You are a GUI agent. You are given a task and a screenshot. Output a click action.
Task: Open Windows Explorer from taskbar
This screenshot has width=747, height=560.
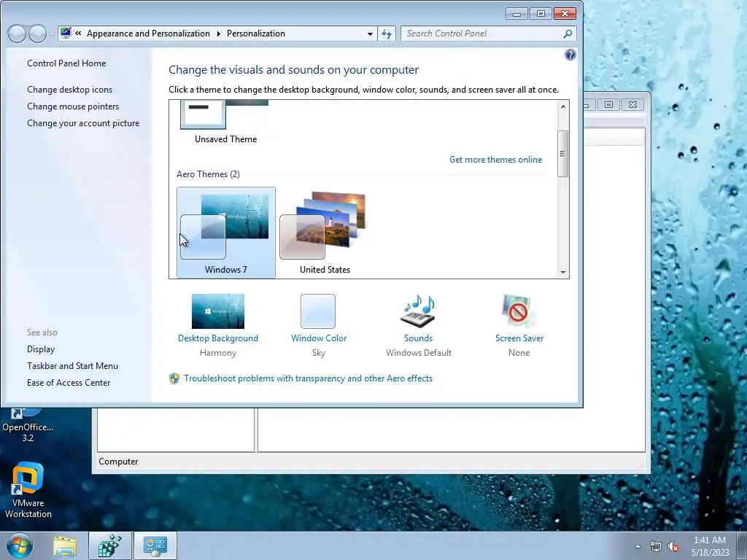tap(65, 545)
